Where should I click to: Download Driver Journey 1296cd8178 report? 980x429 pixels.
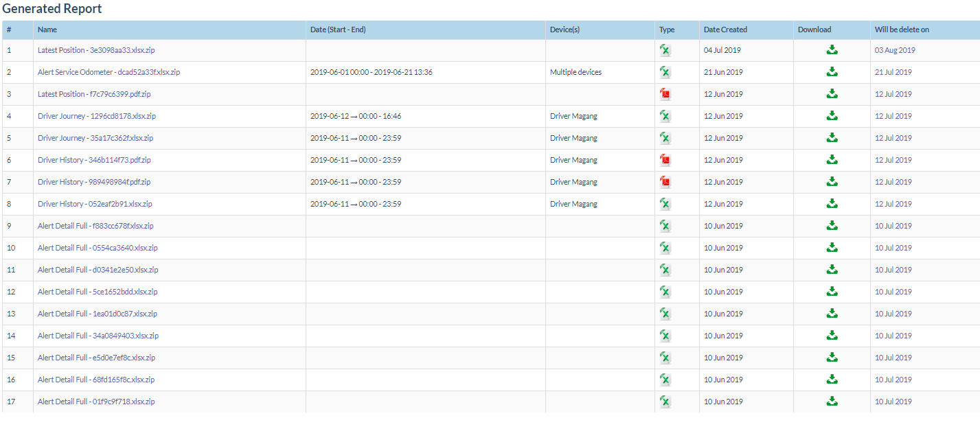pyautogui.click(x=832, y=116)
